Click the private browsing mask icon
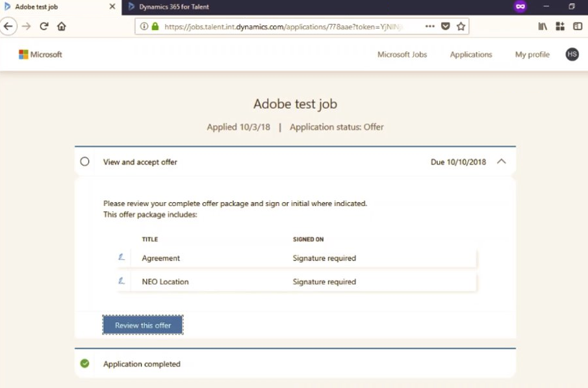The width and height of the screenshot is (588, 388). [x=520, y=6]
